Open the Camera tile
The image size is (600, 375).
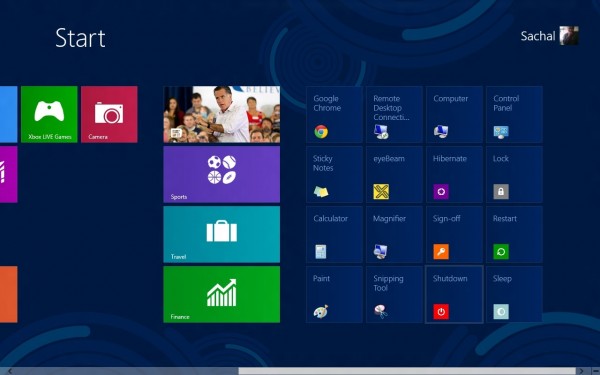(x=109, y=114)
